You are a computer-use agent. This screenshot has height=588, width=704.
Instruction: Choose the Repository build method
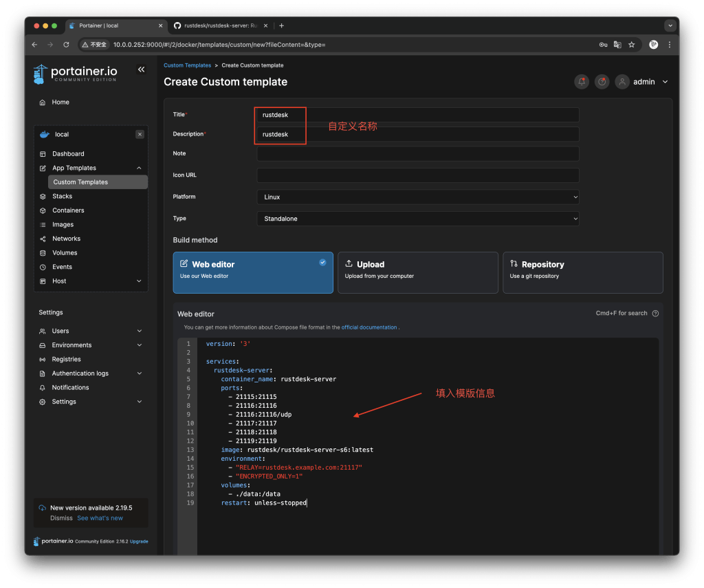(582, 272)
